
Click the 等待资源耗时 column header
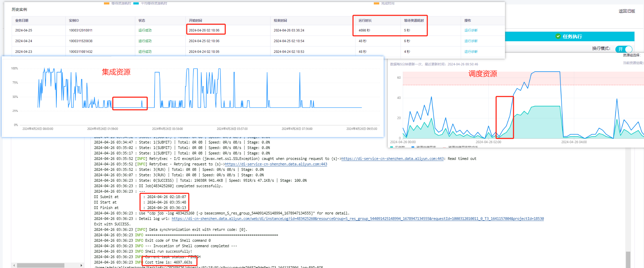(x=414, y=20)
